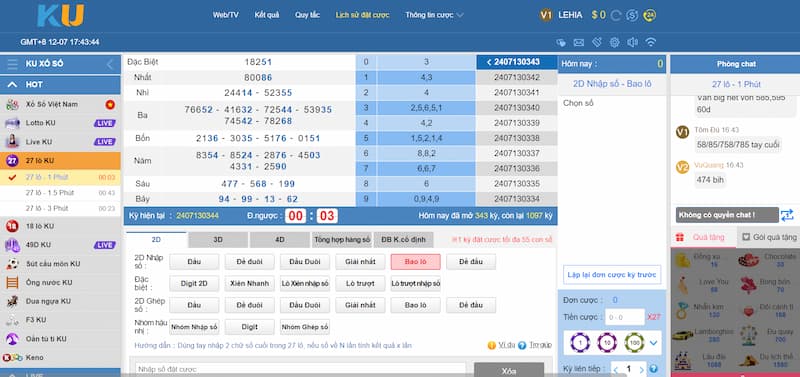Open the hamburger menu beside KU XỔ SỐ
Image resolution: width=800 pixels, height=377 pixels.
tap(12, 64)
